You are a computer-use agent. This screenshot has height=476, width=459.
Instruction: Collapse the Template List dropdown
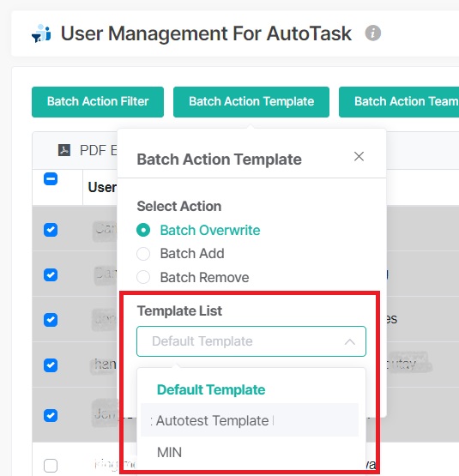251,341
